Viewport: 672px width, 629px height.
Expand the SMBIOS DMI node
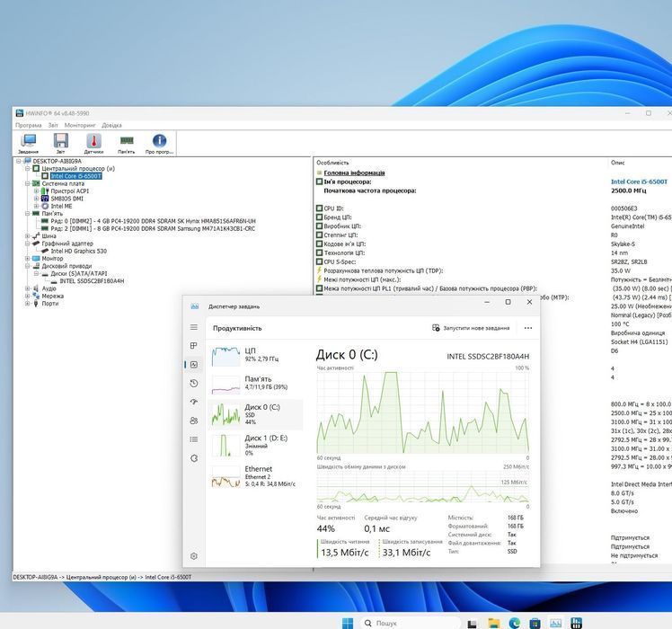click(x=37, y=199)
